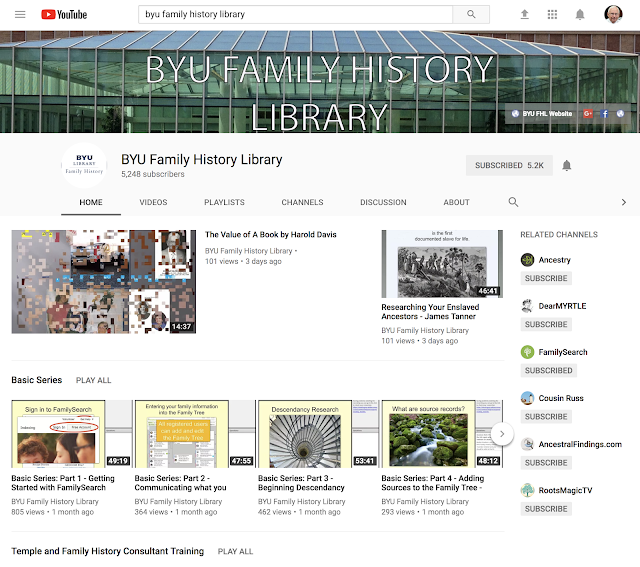Viewport: 640px width, 567px height.
Task: Click the BYU Library channel avatar
Action: click(x=84, y=165)
